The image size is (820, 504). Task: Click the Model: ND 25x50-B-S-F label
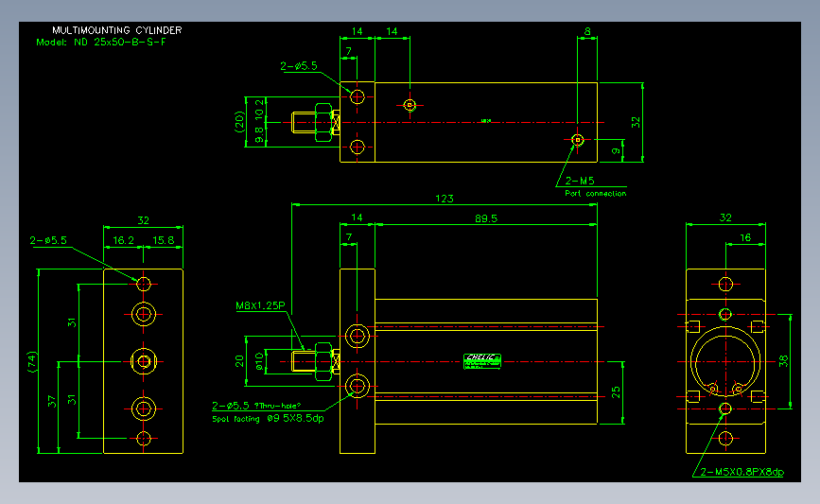[x=101, y=43]
